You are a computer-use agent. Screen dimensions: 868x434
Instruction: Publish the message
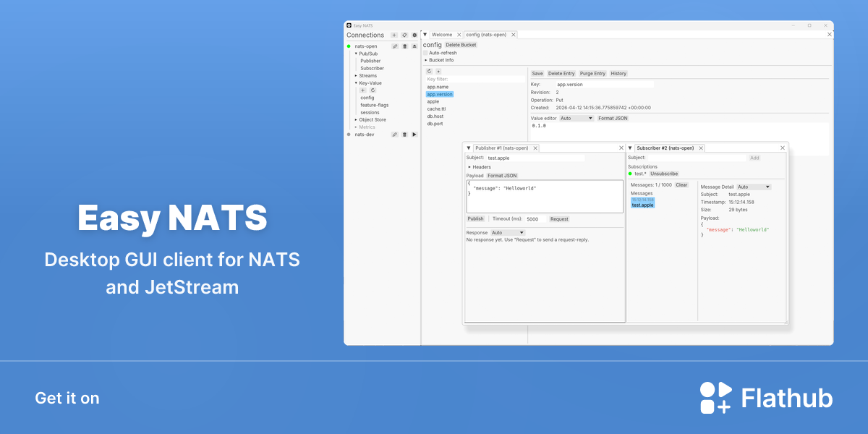(x=475, y=218)
